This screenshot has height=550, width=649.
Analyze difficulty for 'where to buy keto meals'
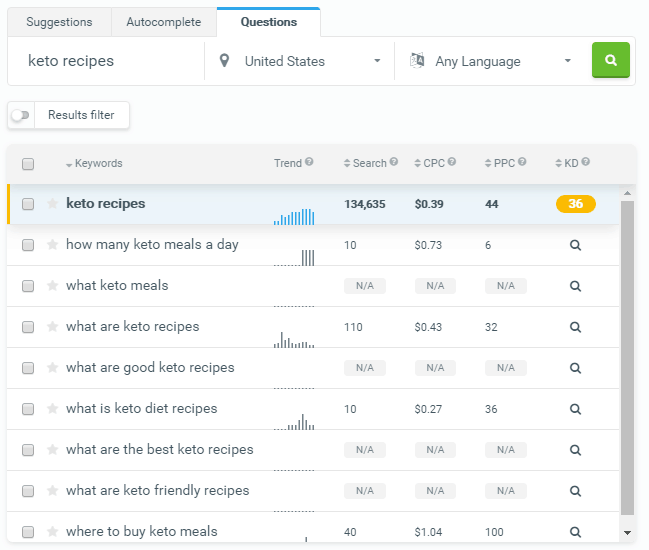click(x=575, y=532)
